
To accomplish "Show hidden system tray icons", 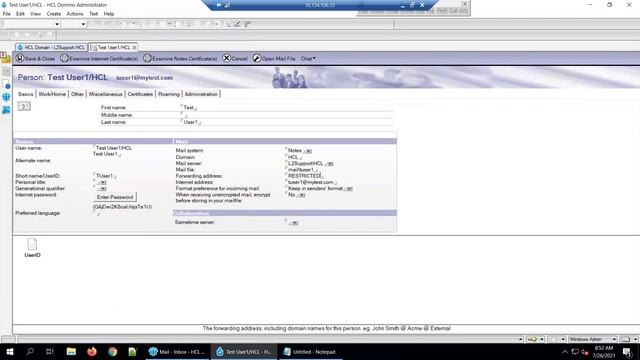I will click(564, 351).
